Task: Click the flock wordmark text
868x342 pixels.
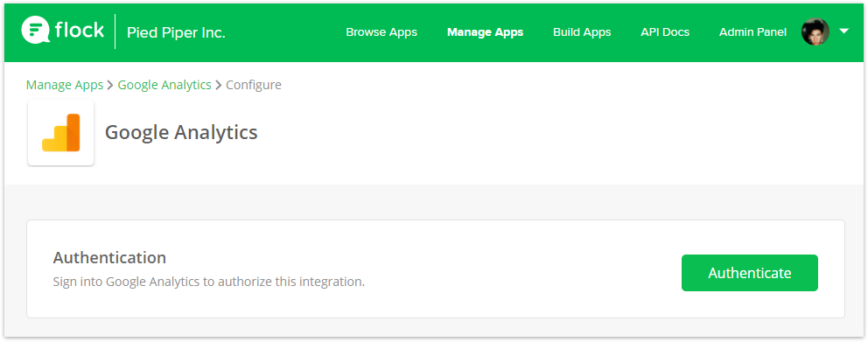Action: [x=79, y=30]
